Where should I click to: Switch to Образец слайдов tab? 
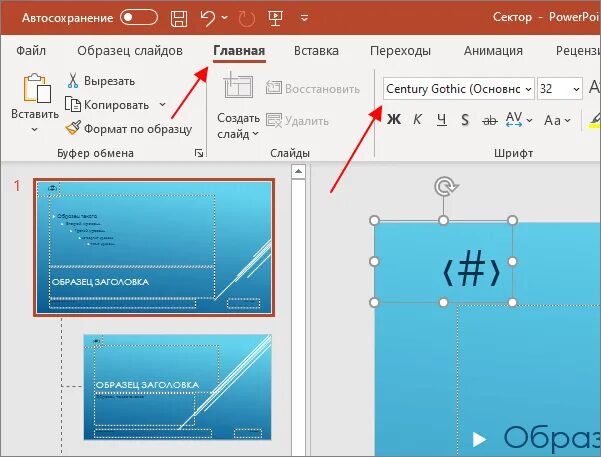pos(130,51)
